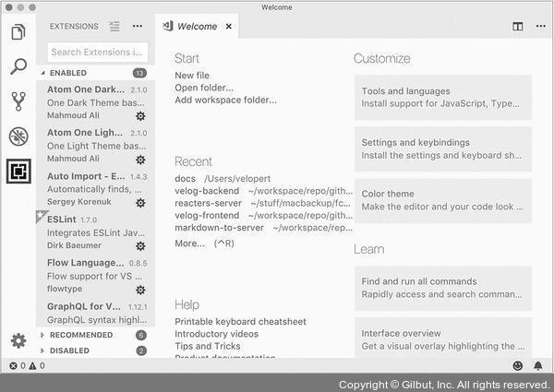Click Find and run all commands card

[x=443, y=288]
